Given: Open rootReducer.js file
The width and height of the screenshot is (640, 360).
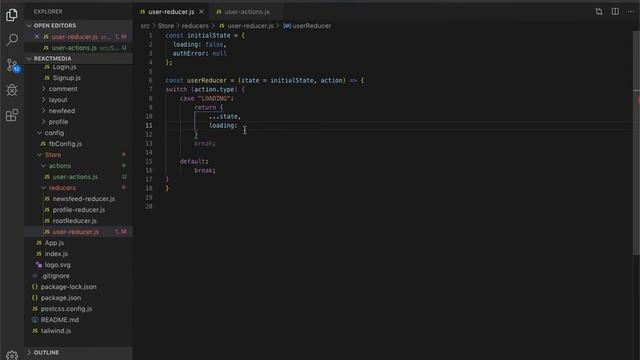Looking at the screenshot, I should pyautogui.click(x=74, y=221).
